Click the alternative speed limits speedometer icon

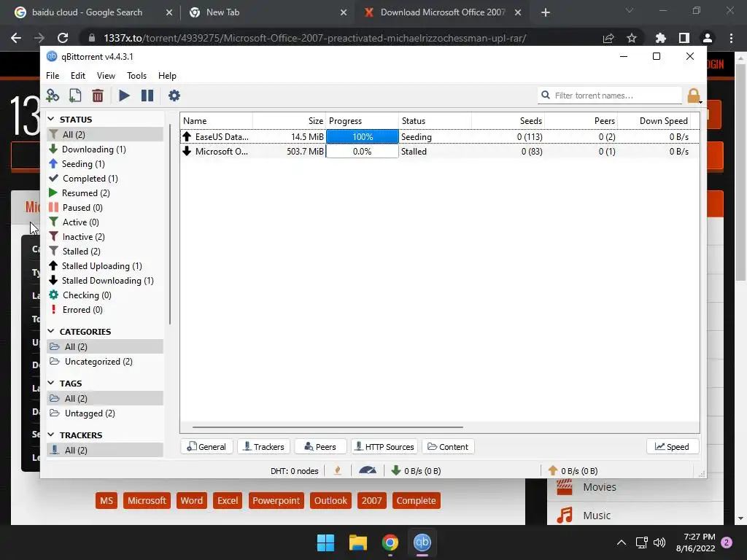point(368,470)
